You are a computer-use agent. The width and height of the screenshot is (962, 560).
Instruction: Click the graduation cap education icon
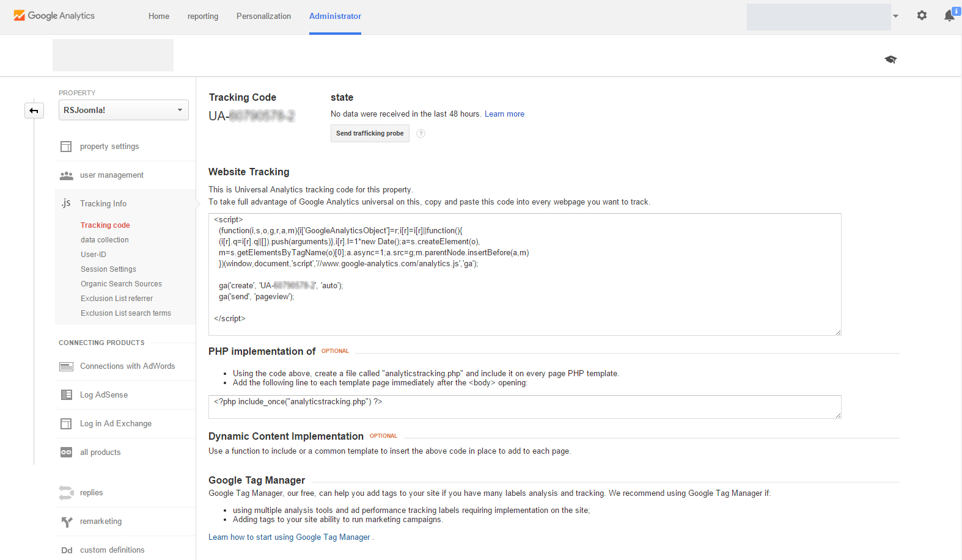point(890,59)
